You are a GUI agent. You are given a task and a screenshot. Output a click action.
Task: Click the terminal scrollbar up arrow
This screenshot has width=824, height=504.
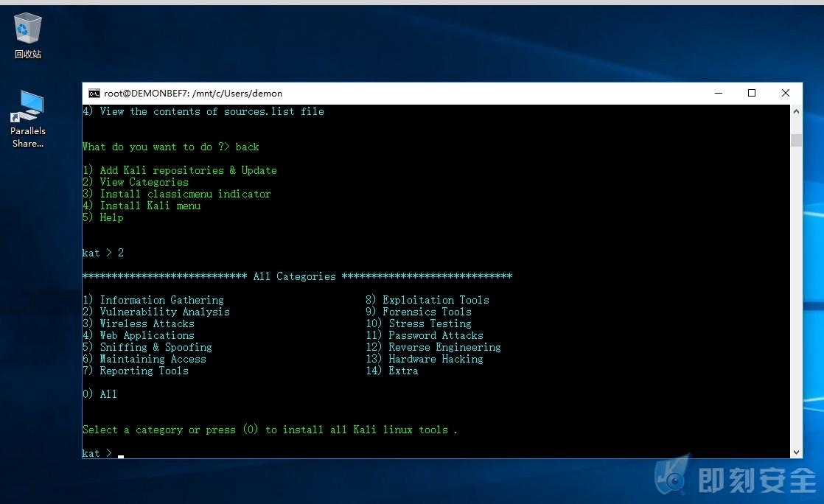tap(796, 111)
